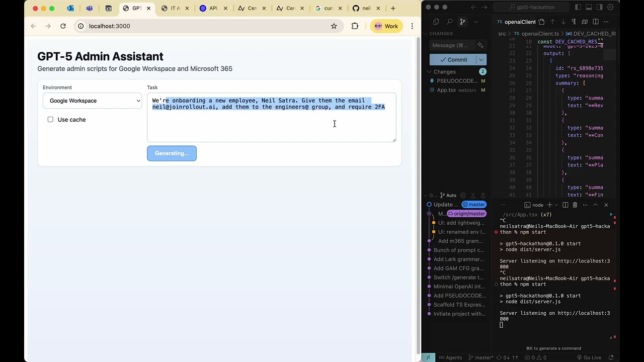Image resolution: width=644 pixels, height=362 pixels.
Task: Open Environment dropdown Google Workspace
Action: point(92,101)
